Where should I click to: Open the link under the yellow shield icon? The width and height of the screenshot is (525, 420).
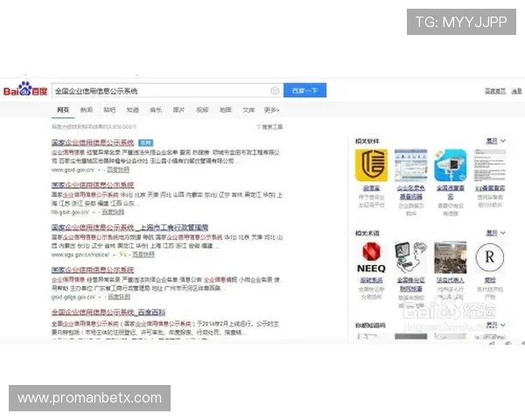click(371, 188)
